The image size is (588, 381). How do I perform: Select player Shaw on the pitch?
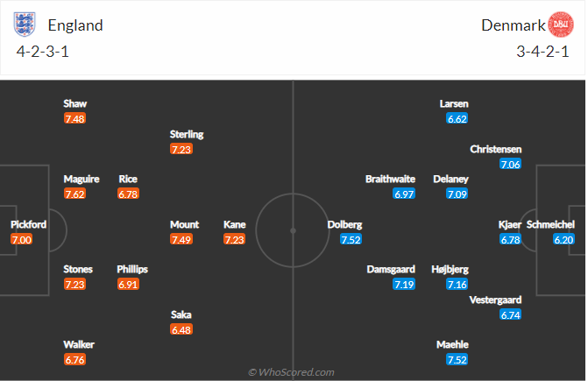pyautogui.click(x=75, y=103)
